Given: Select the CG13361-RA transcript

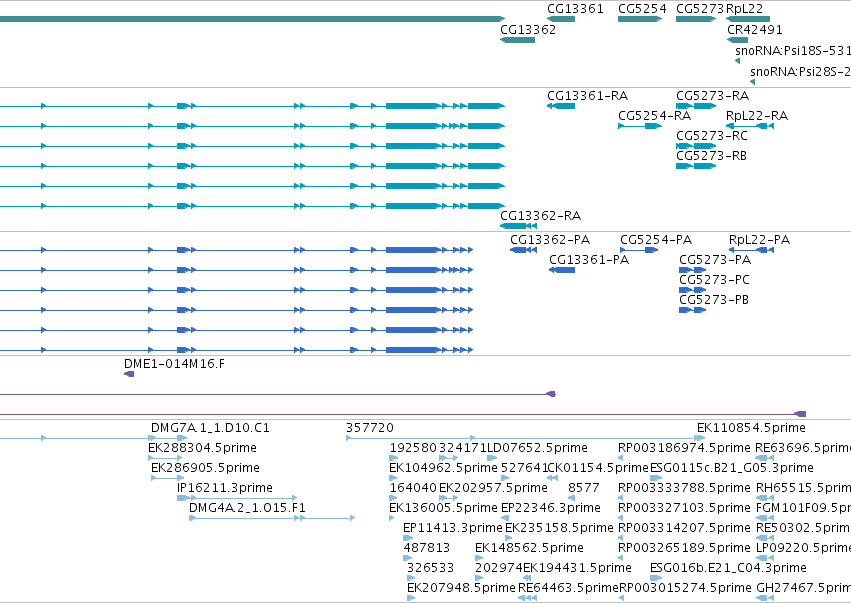Looking at the screenshot, I should coord(561,106).
